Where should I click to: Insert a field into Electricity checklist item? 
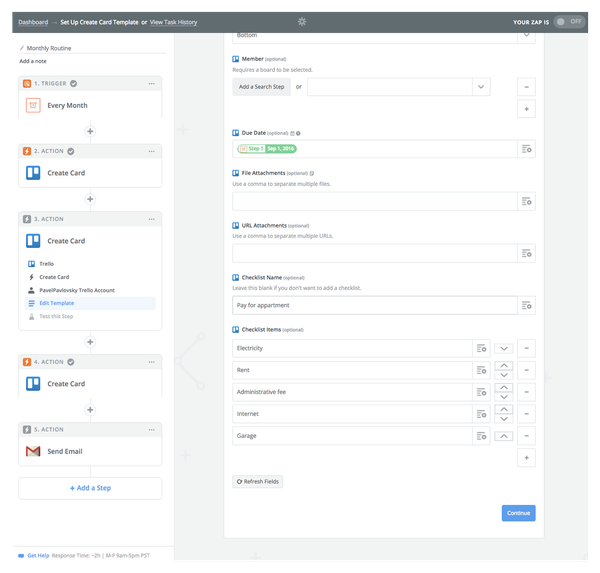[x=481, y=348]
